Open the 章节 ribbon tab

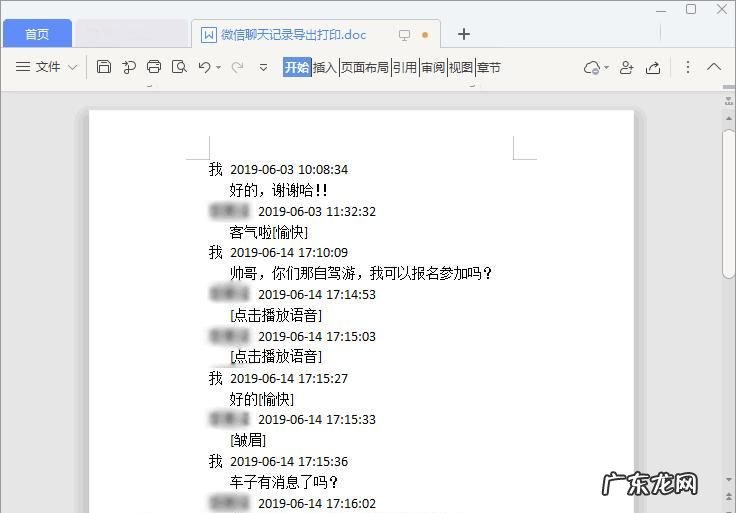coord(489,68)
